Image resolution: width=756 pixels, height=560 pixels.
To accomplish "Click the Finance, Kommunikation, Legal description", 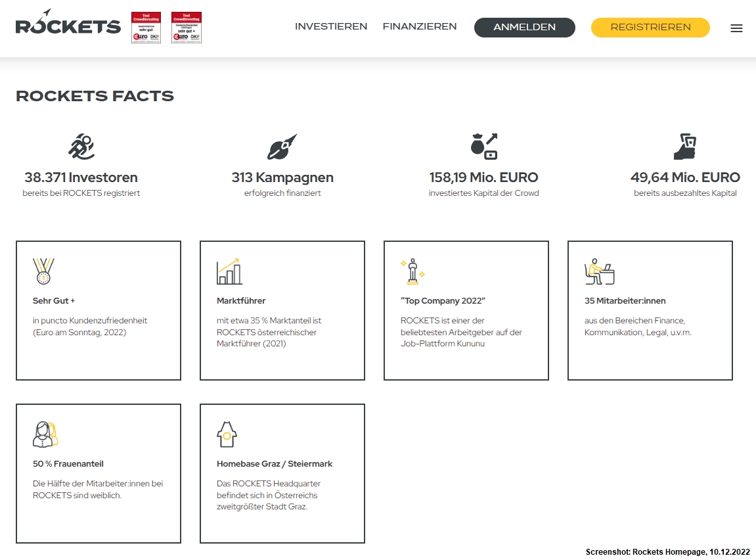I will click(x=638, y=327).
